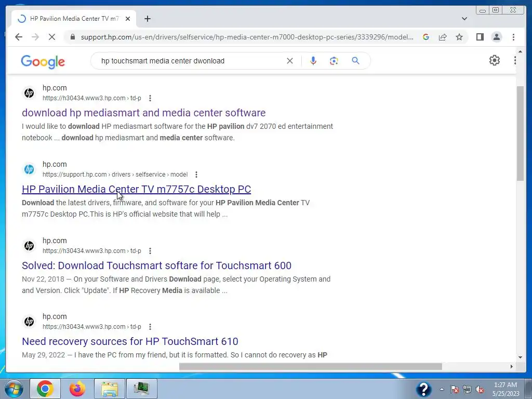Image resolution: width=532 pixels, height=399 pixels.
Task: Open 'download hp mediasmart and media center software' result
Action: [144, 113]
